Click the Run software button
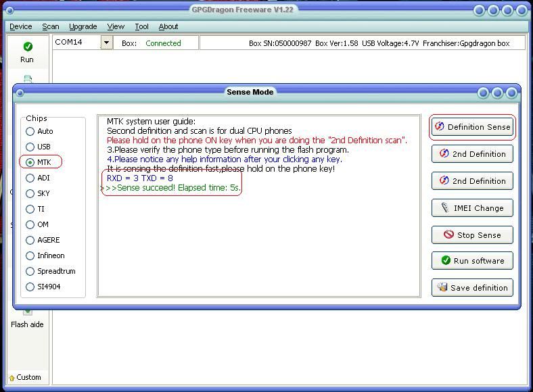Image resolution: width=533 pixels, height=392 pixels. pos(472,261)
